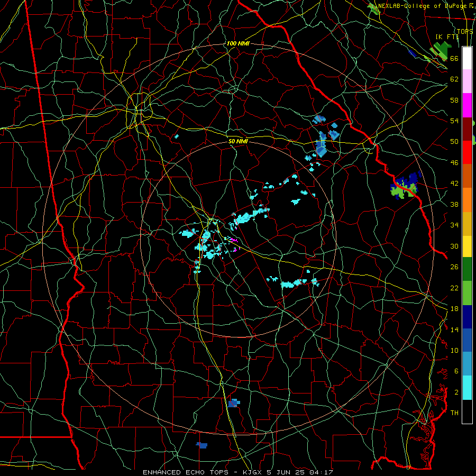This screenshot has height=476, width=476.
Task: Click the yellow legend swatch
Action: pyautogui.click(x=467, y=246)
